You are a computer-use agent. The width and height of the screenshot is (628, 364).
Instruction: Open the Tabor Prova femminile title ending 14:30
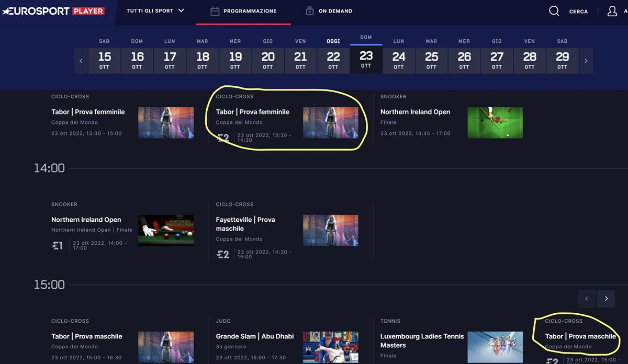coord(253,112)
